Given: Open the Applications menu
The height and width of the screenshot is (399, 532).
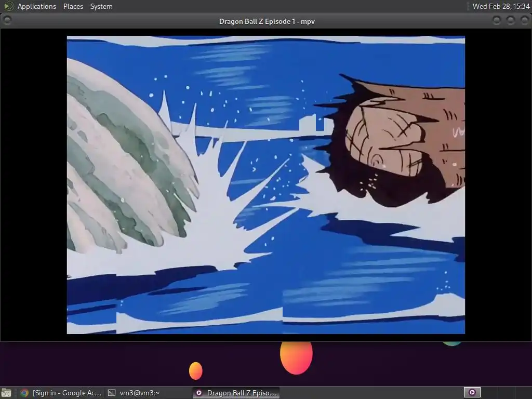Looking at the screenshot, I should 37,6.
